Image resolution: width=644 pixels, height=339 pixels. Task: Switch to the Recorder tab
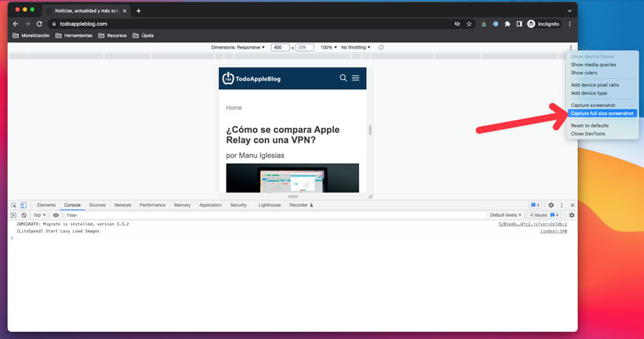coord(301,205)
